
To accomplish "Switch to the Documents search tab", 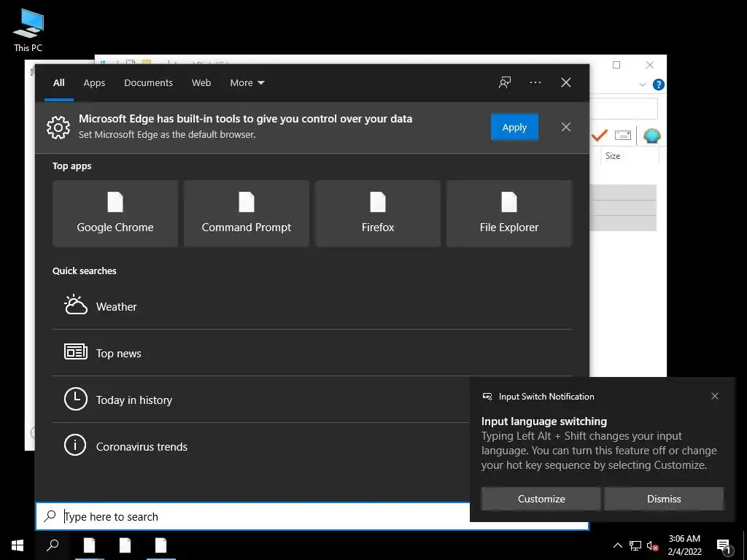I will click(148, 82).
